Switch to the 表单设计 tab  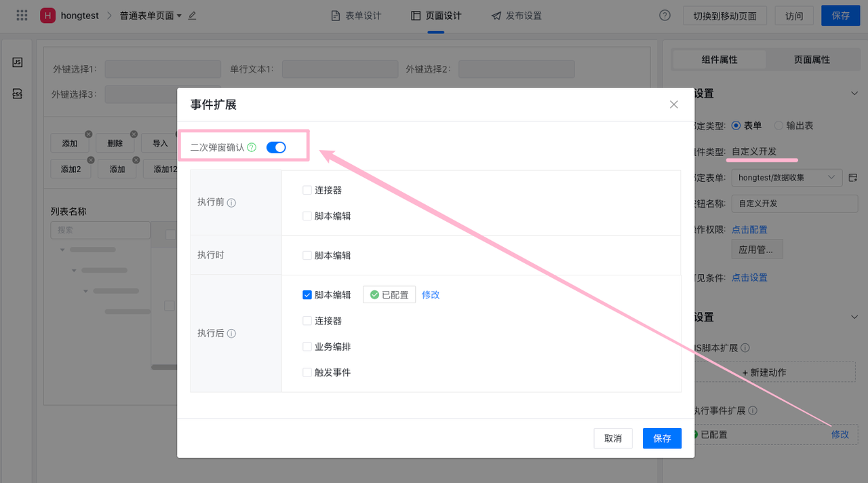356,16
